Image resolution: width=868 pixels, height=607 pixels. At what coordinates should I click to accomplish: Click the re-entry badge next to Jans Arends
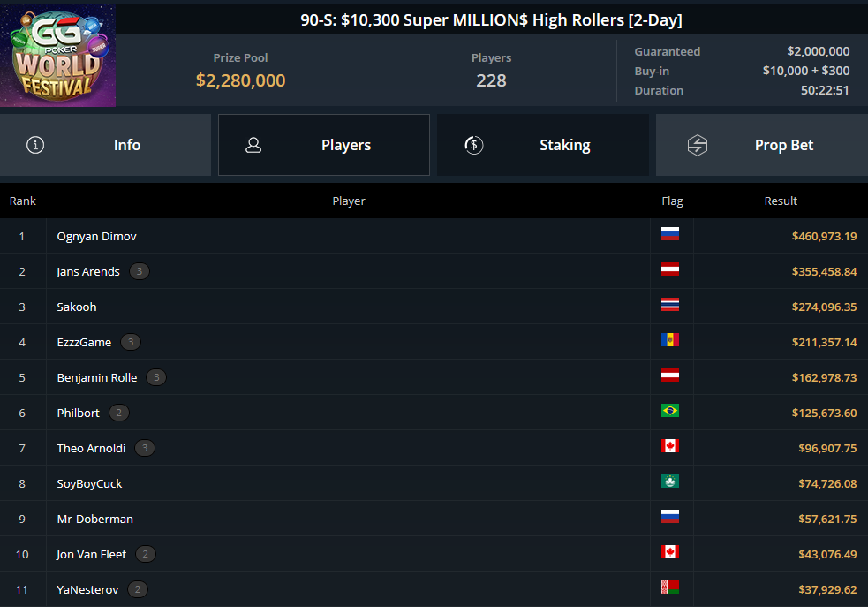coord(140,271)
